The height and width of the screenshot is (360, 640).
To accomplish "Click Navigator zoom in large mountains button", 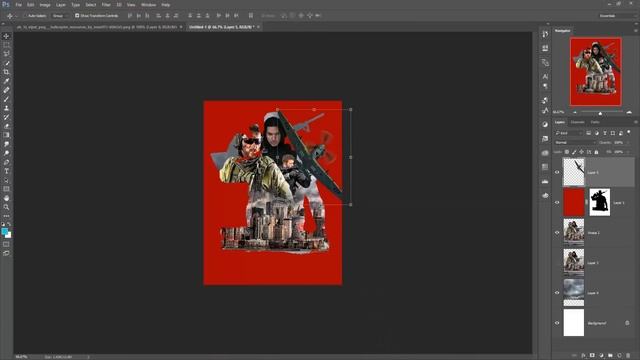I will 629,112.
